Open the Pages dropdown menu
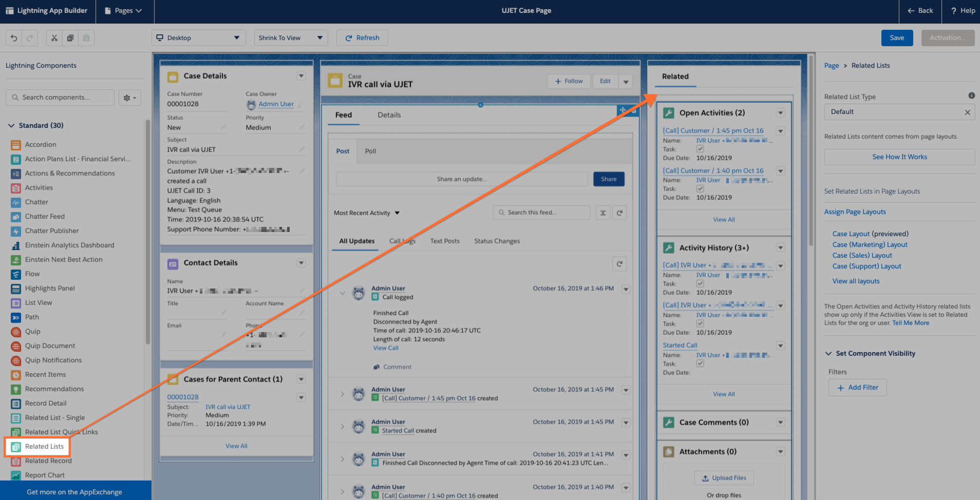 tap(124, 11)
